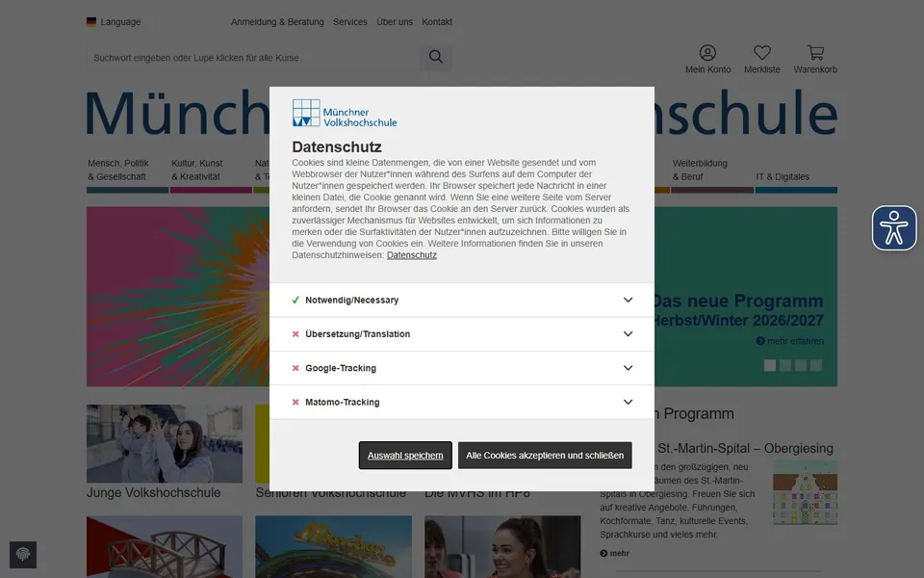924x578 pixels.
Task: Enable Matomo-Tracking via its red X
Action: [x=295, y=403]
